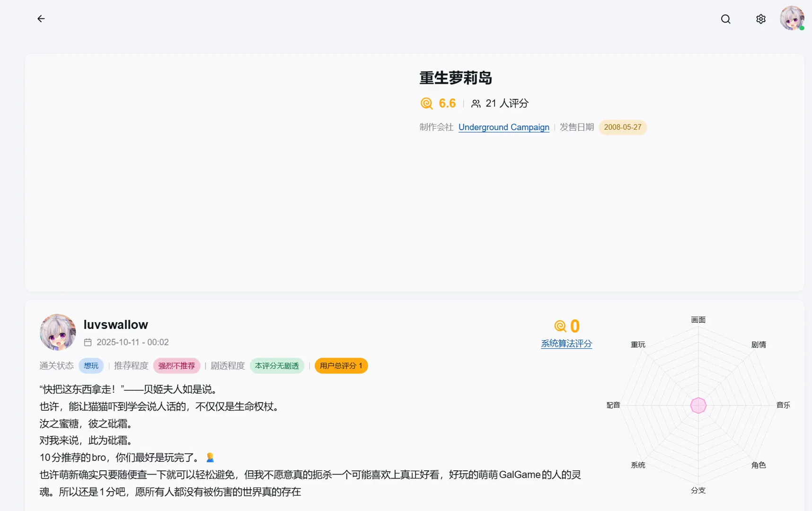Click the 6.6 average score
Screen dimensions: 812x511
pos(447,103)
